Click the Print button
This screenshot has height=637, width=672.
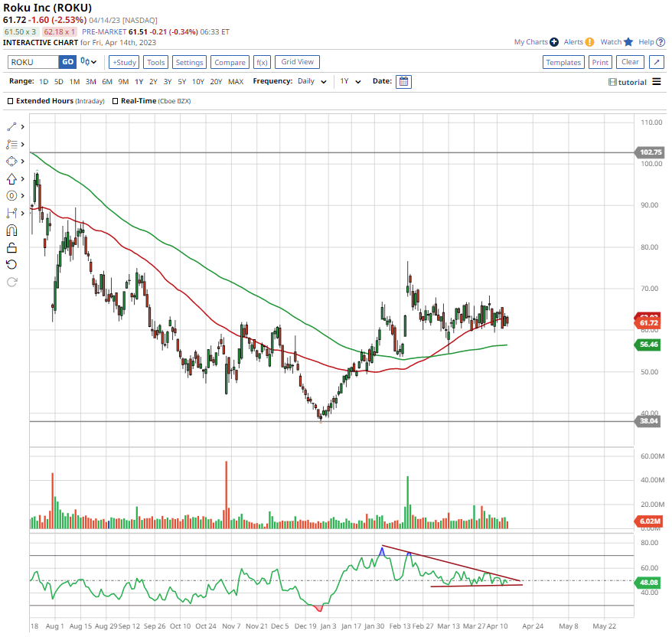coord(600,62)
